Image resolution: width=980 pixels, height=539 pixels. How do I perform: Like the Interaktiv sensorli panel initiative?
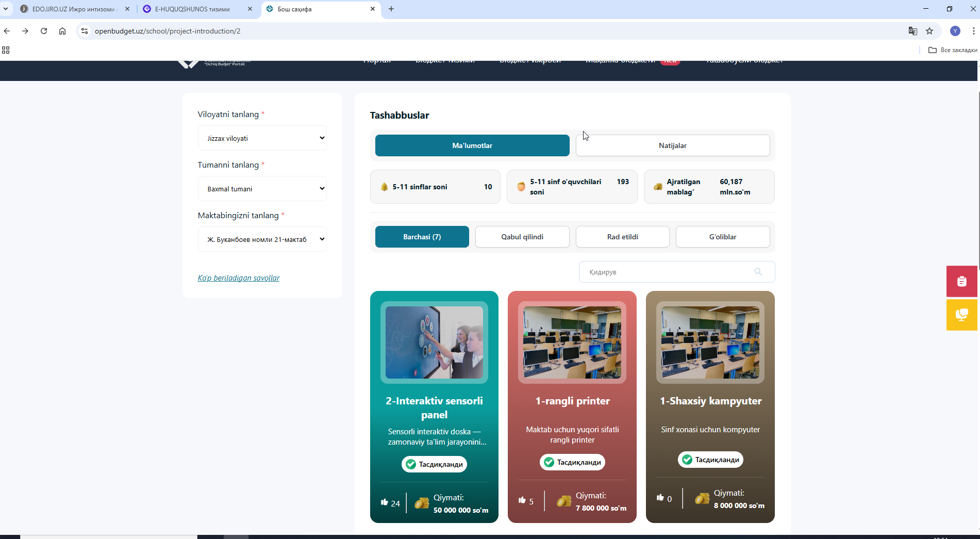coord(384,502)
